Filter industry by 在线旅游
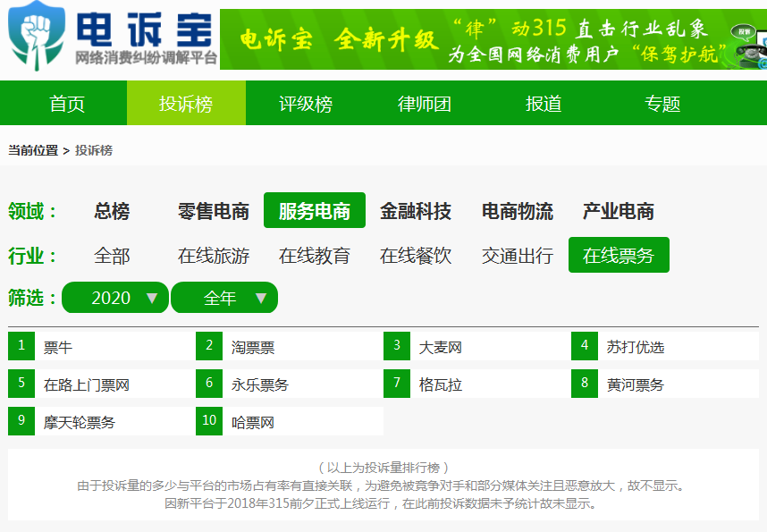The image size is (767, 532). point(214,256)
